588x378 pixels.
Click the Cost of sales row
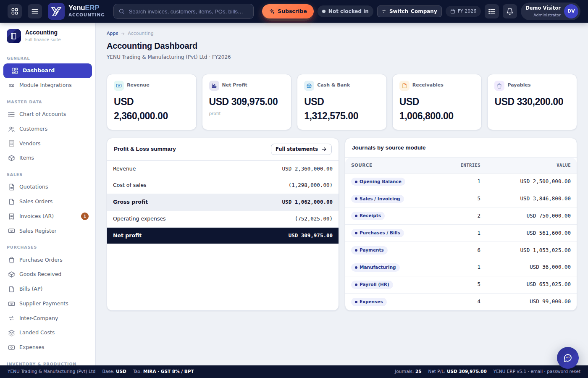tap(223, 185)
